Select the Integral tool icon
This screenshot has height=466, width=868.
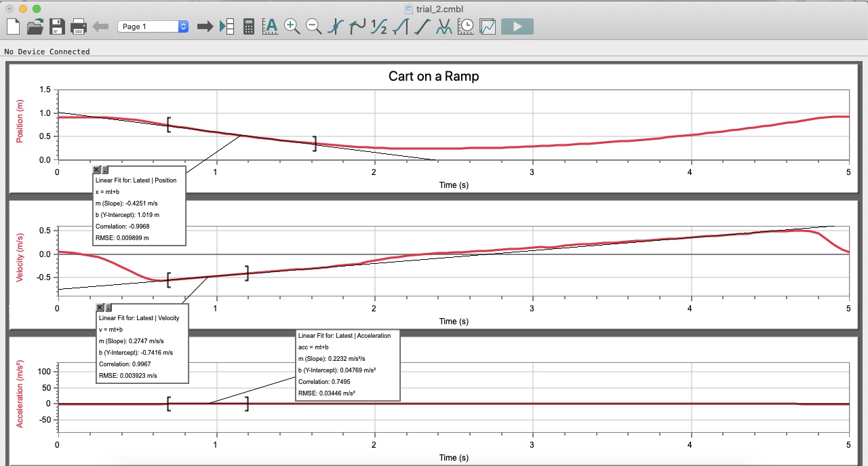(x=401, y=26)
